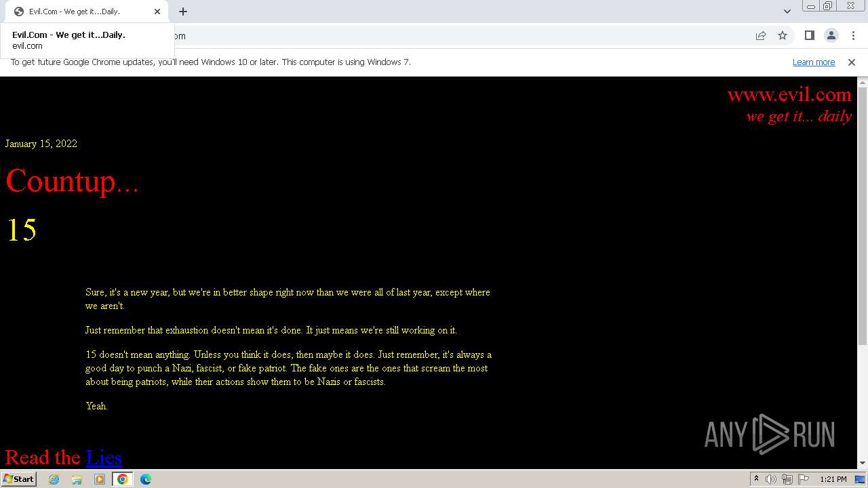The width and height of the screenshot is (868, 488).
Task: Open the Windows Start menu
Action: [x=19, y=479]
